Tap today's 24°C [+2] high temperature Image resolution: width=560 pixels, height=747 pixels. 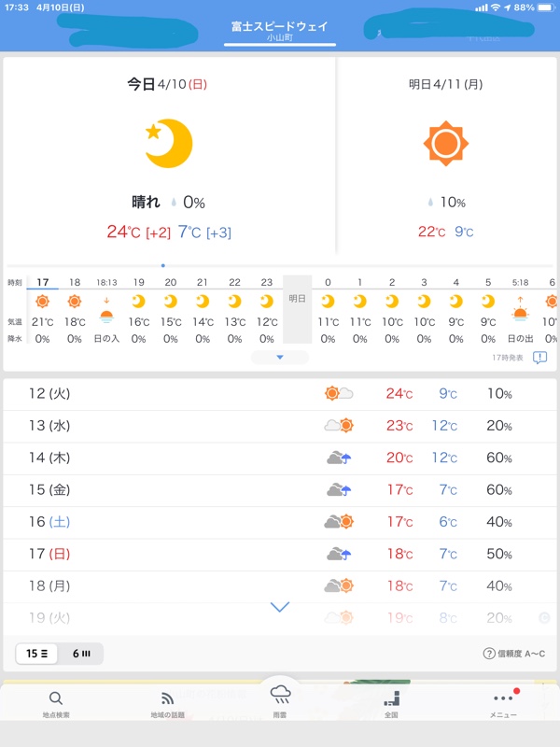[138, 232]
